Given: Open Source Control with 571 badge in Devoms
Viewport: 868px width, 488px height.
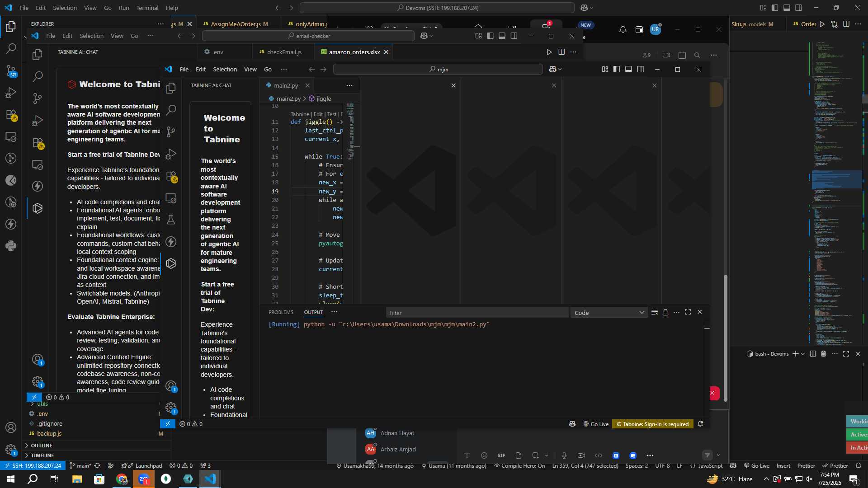Looking at the screenshot, I should (11, 70).
